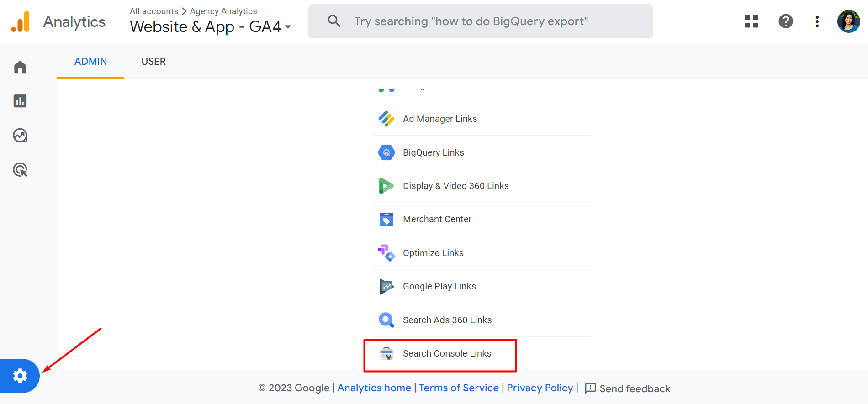Open the three-dot more options menu
This screenshot has width=868, height=404.
(x=817, y=21)
